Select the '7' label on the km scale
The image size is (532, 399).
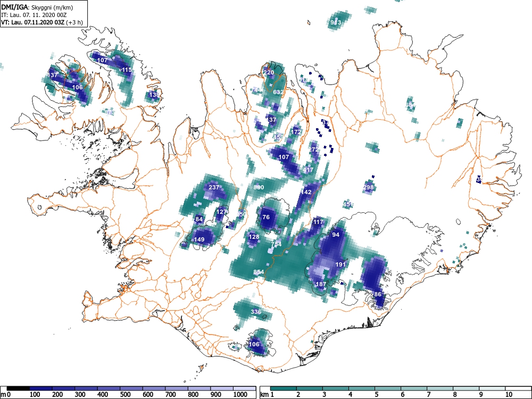[x=428, y=395]
